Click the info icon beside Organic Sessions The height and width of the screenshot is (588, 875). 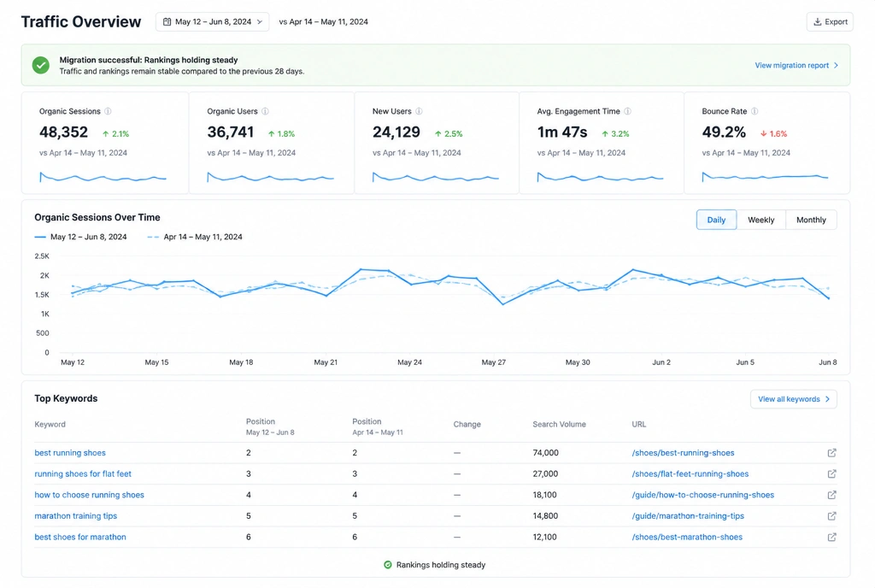109,111
